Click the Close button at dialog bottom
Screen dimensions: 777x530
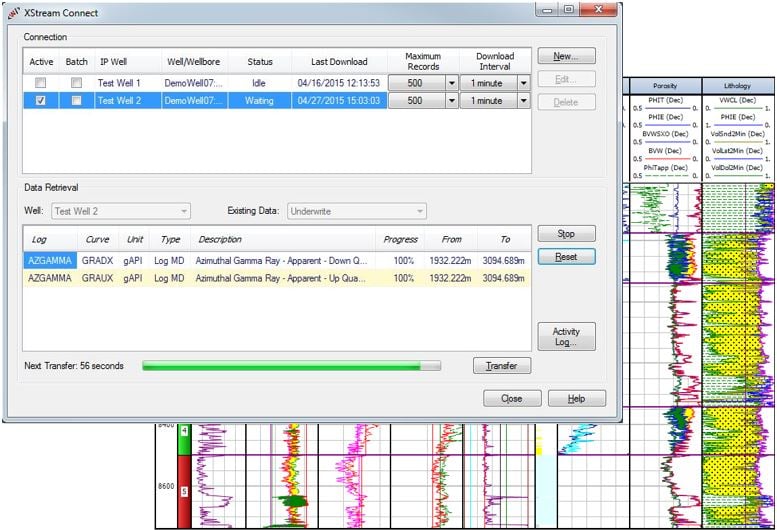(x=512, y=398)
